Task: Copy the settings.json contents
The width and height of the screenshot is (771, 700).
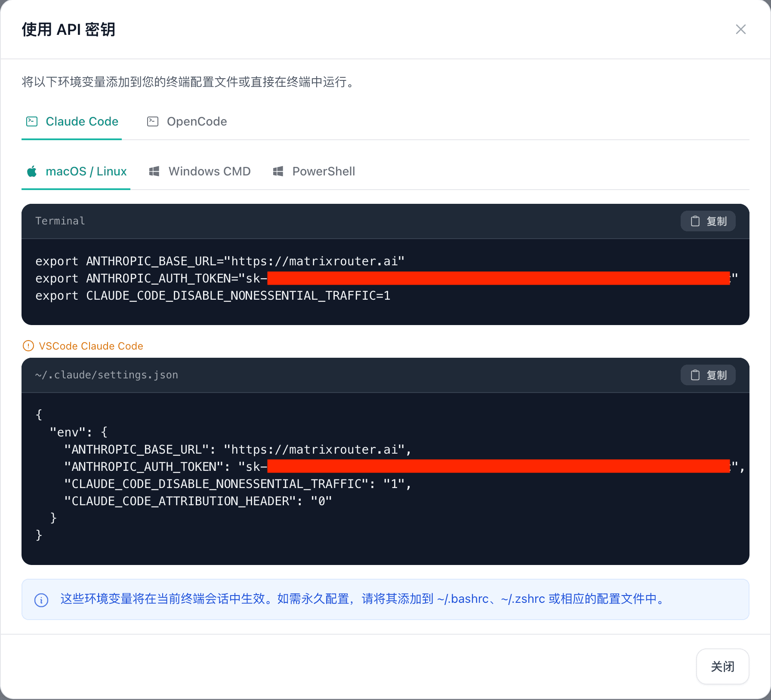Action: point(708,375)
